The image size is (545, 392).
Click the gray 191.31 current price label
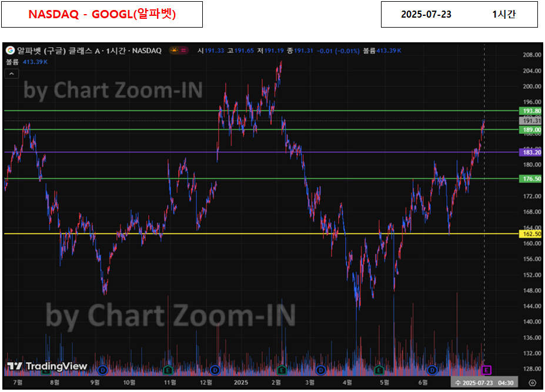530,120
